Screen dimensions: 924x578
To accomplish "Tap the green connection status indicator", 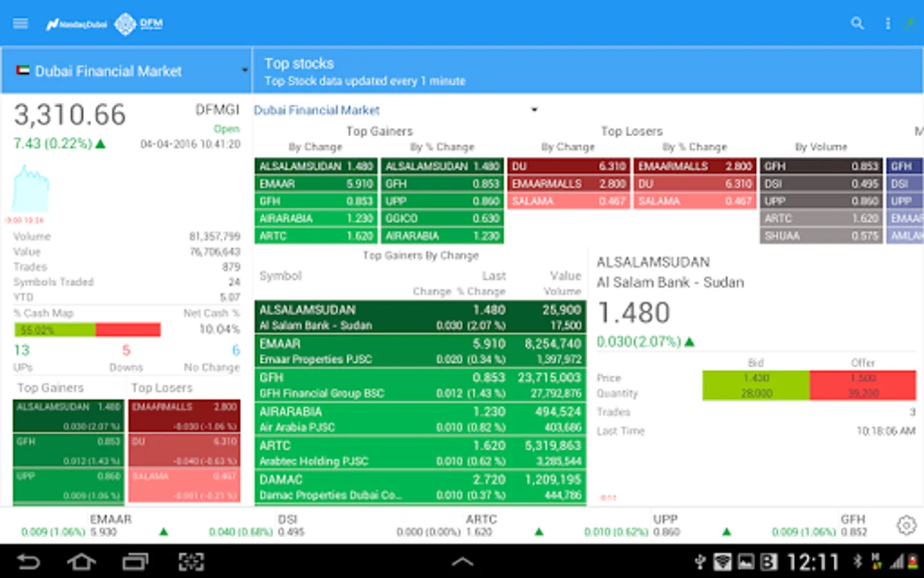I will pyautogui.click(x=909, y=24).
